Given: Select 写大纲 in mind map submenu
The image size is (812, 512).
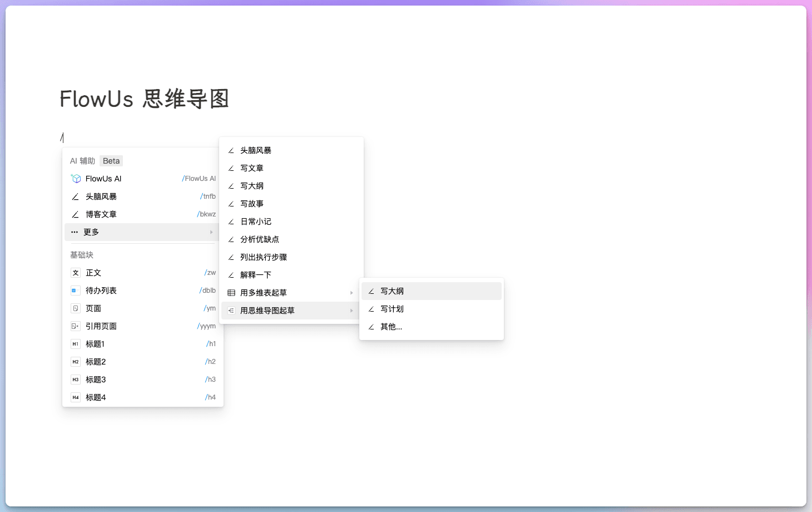Looking at the screenshot, I should (432, 291).
